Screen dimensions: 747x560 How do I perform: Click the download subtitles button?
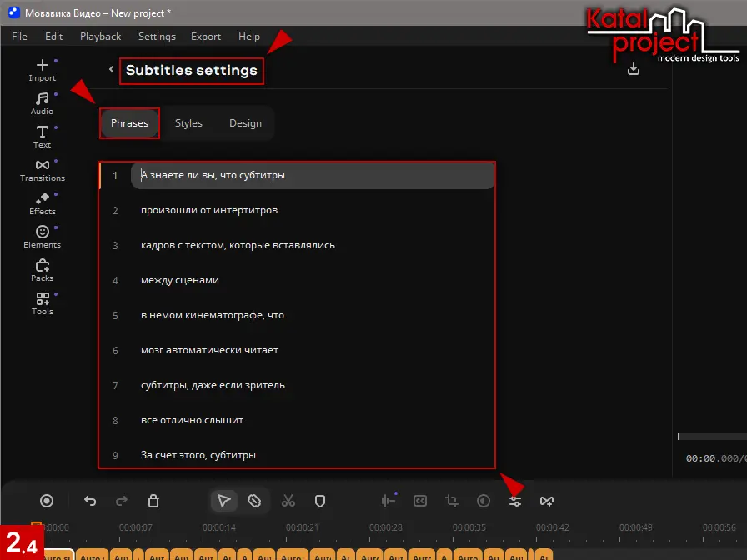point(634,69)
